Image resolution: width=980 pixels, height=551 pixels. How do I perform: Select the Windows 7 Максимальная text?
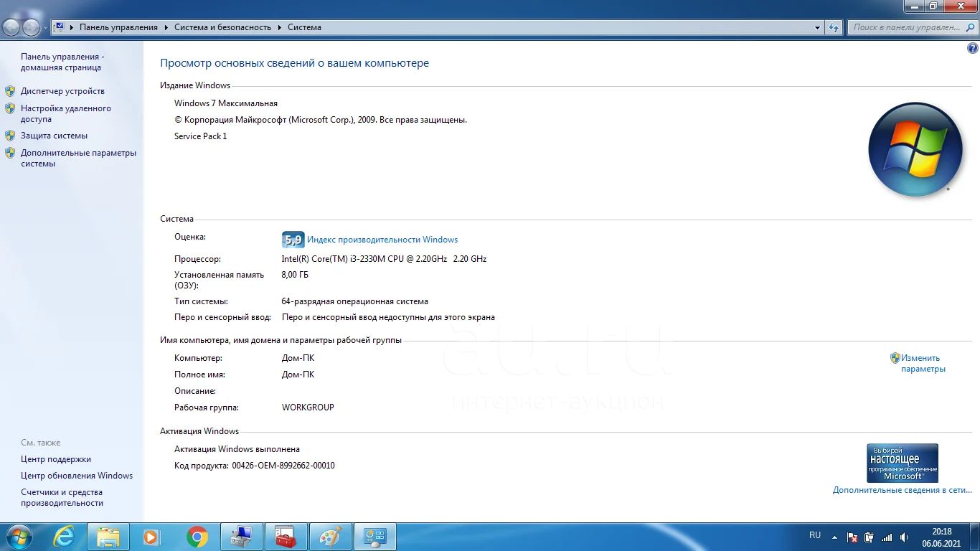coord(226,103)
